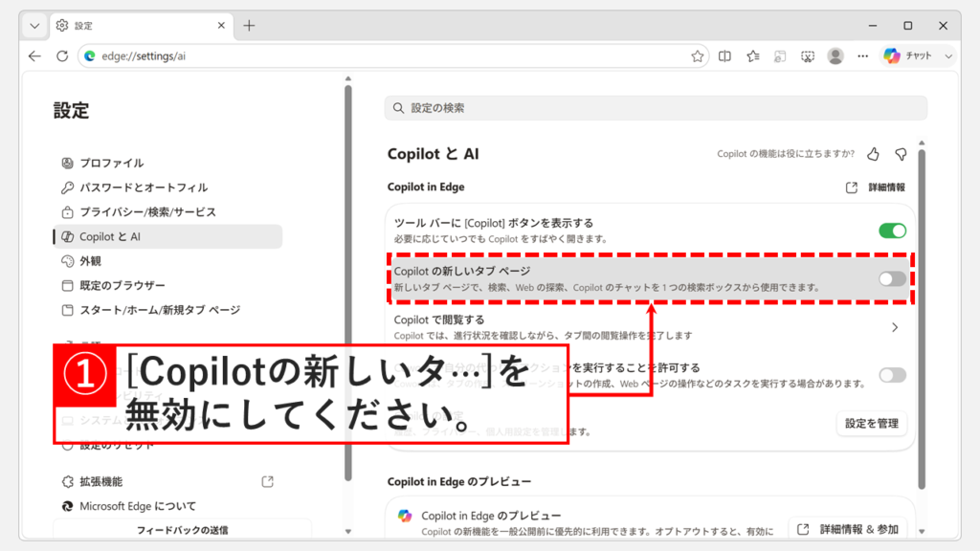Open the favorites list icon
Viewport: 980px width, 551px height.
click(752, 56)
